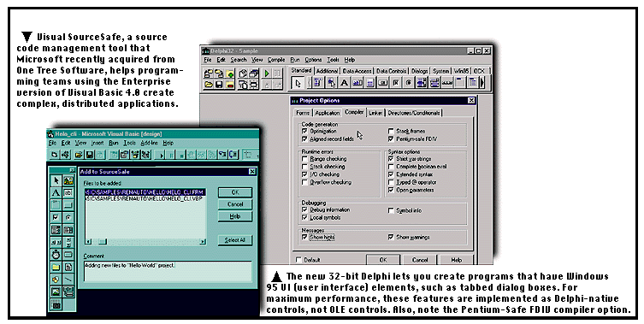Select the PictureBox tool in VB toolbox
The height and width of the screenshot is (324, 644).
coord(68,180)
